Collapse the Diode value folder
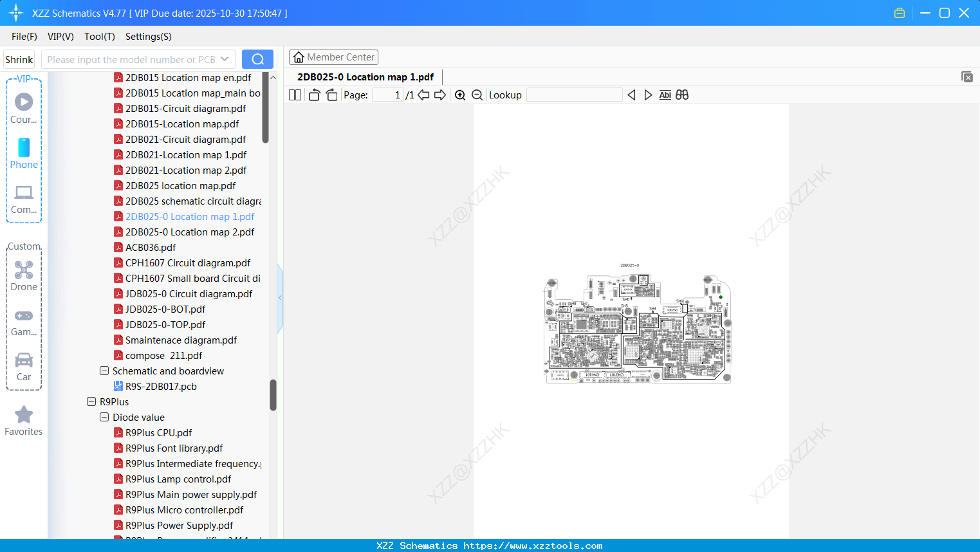Image resolution: width=980 pixels, height=552 pixels. point(104,418)
